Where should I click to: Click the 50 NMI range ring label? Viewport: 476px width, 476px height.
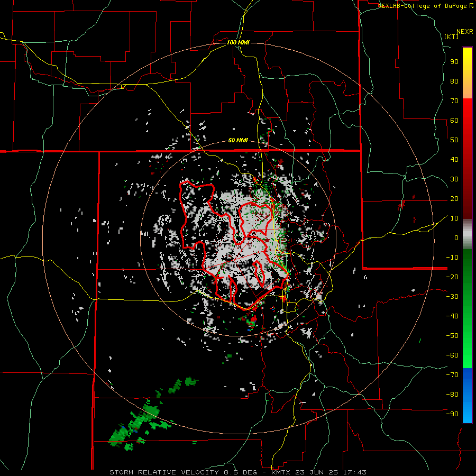pos(238,140)
